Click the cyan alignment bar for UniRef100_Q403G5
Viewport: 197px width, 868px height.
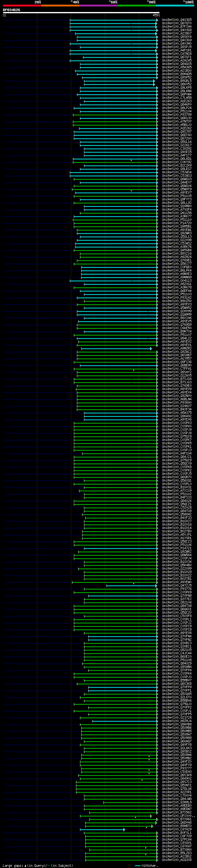click(x=114, y=20)
